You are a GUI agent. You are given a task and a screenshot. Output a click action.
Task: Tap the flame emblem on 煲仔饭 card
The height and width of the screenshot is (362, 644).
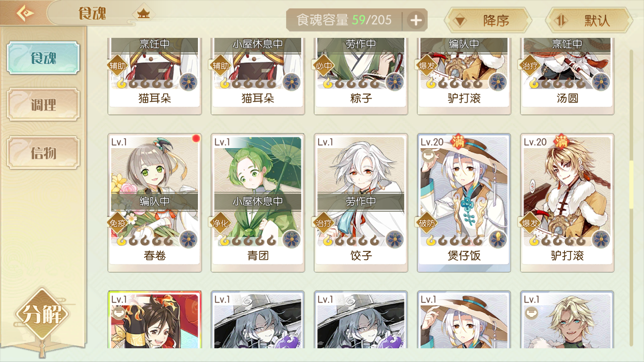point(498,239)
